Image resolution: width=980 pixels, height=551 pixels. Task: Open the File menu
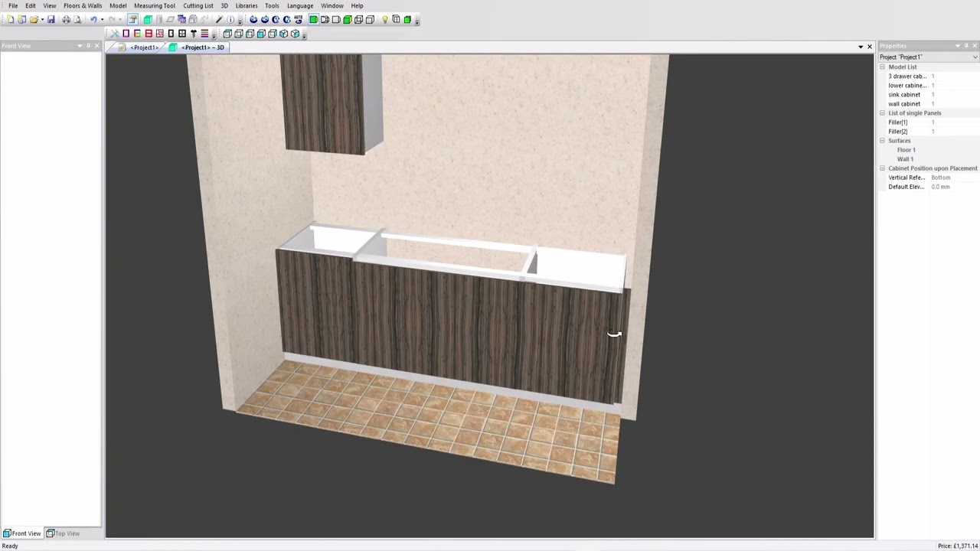pos(13,5)
